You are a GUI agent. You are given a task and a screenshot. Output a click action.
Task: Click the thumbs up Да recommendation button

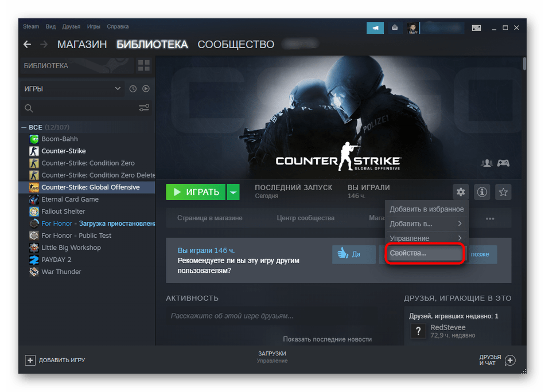(350, 254)
